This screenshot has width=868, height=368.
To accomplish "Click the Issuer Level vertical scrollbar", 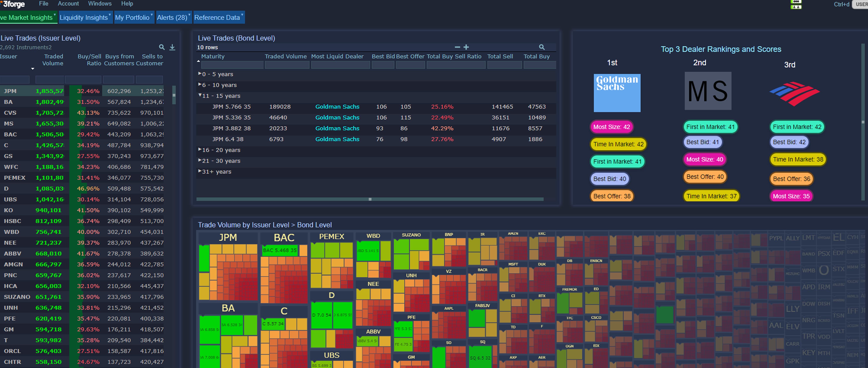I will pyautogui.click(x=174, y=95).
